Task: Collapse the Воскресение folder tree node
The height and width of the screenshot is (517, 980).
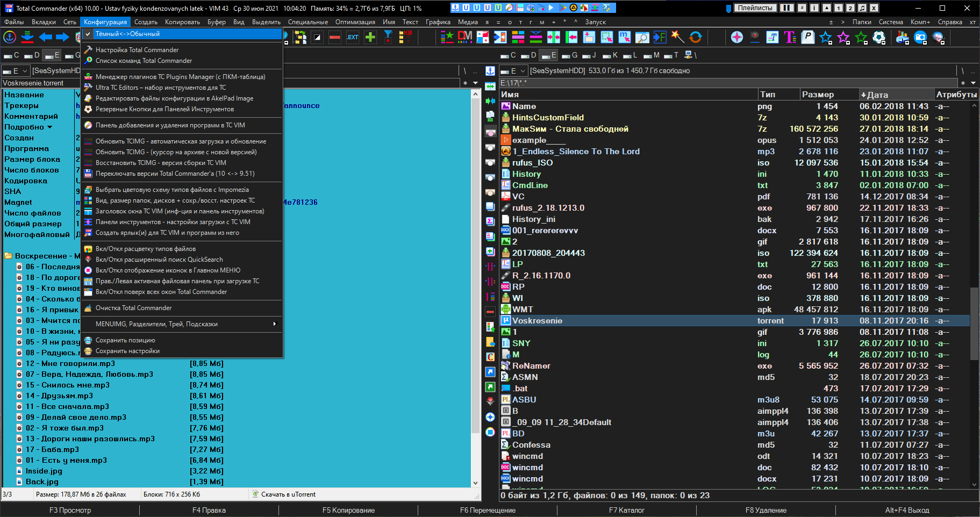Action: coord(9,256)
